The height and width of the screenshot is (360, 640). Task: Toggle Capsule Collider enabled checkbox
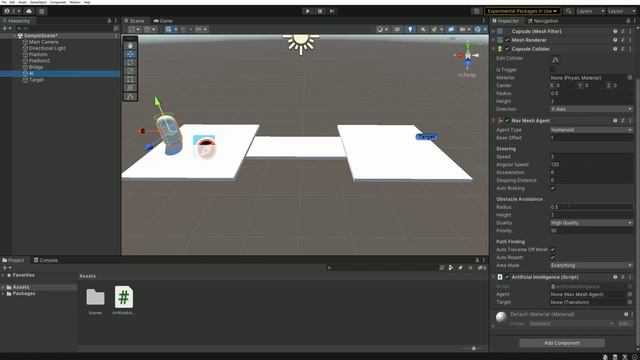[507, 49]
